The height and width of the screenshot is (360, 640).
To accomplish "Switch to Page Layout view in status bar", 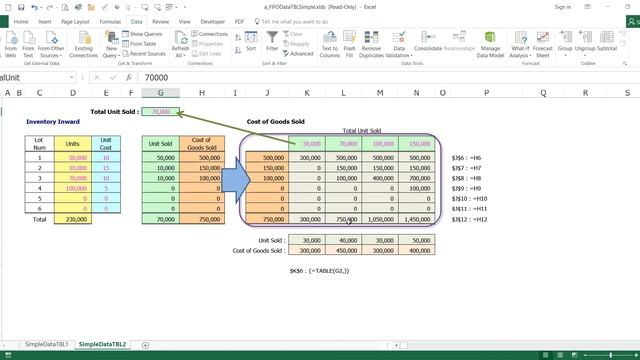I will pos(560,355).
